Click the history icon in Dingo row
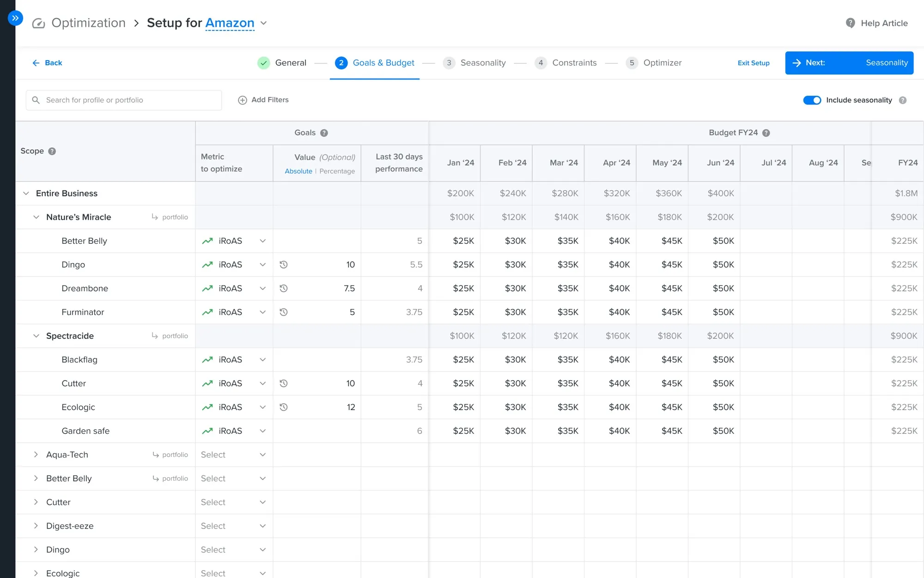The width and height of the screenshot is (924, 578). pyautogui.click(x=284, y=264)
